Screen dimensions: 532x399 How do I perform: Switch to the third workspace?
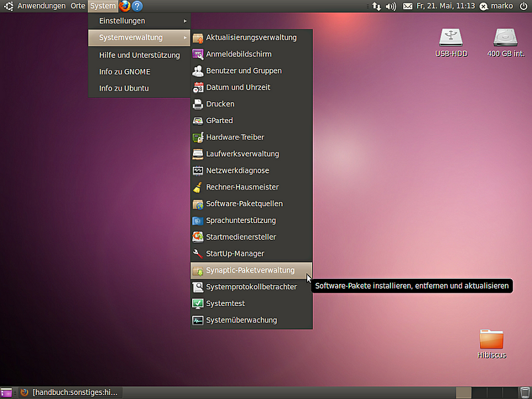(x=495, y=392)
